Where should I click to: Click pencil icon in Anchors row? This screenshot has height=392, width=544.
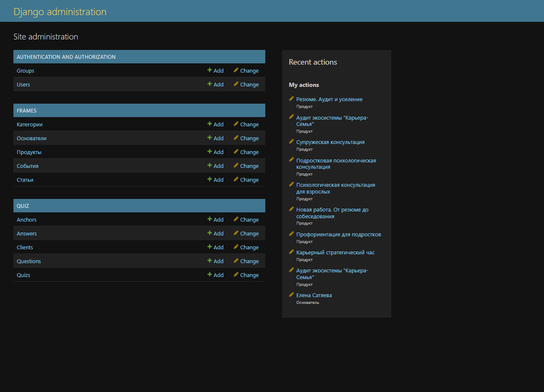[x=236, y=219]
